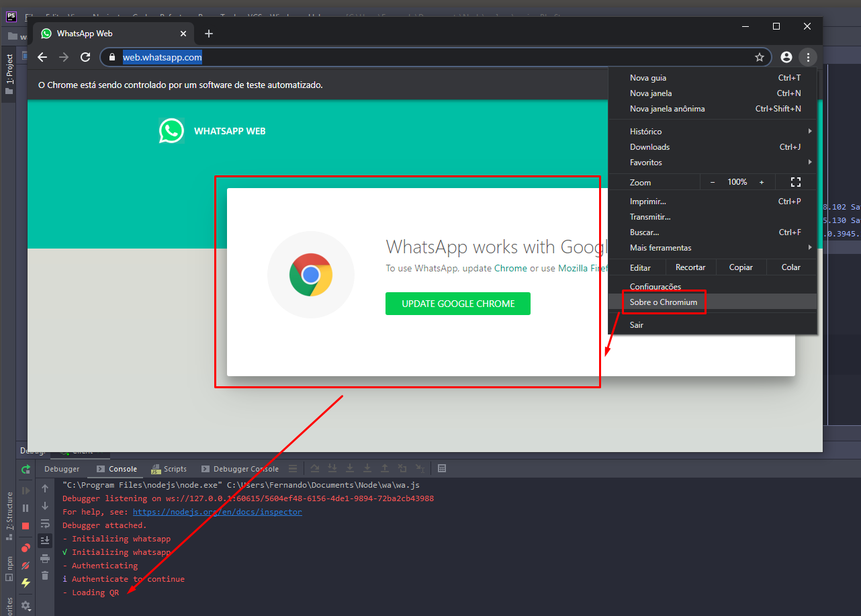Clear the console with trash icon

[45, 574]
